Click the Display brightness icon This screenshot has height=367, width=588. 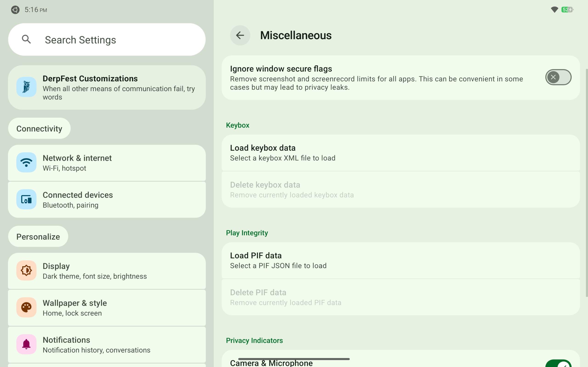point(26,270)
